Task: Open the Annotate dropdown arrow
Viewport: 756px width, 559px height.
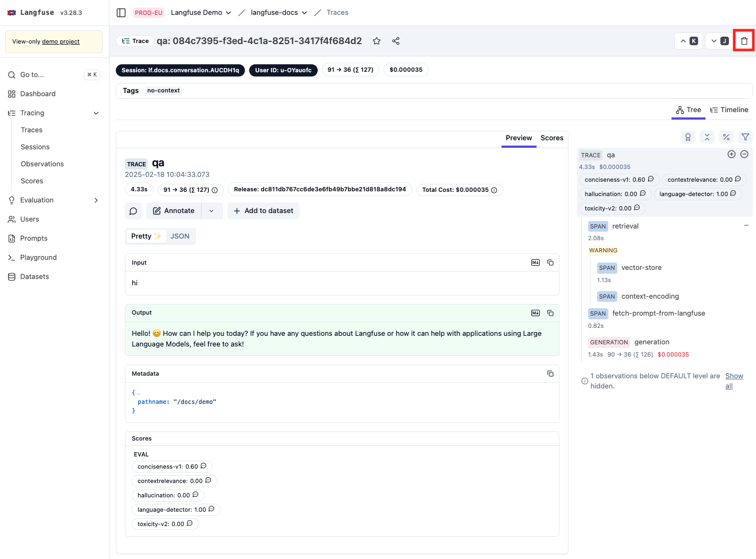Action: 211,211
